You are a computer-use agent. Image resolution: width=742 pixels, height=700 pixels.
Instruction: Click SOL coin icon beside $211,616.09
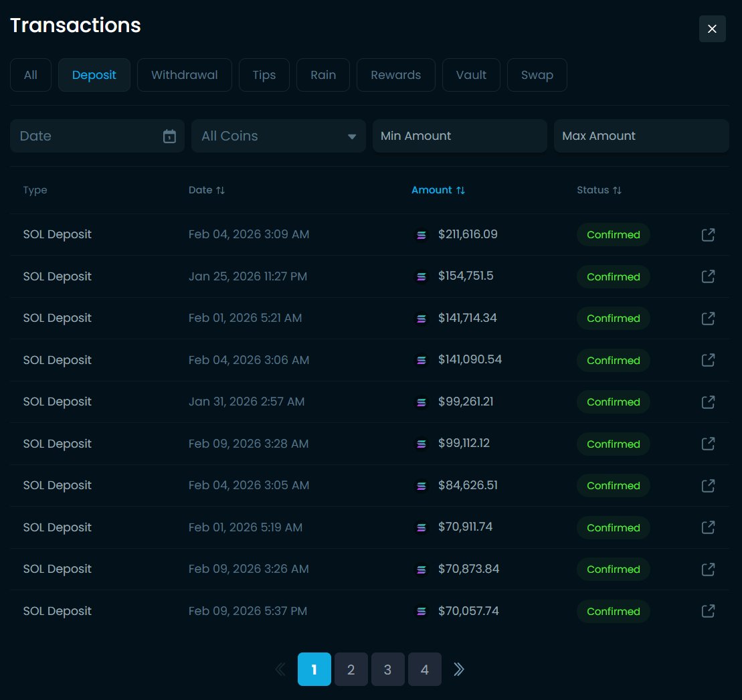pos(421,235)
